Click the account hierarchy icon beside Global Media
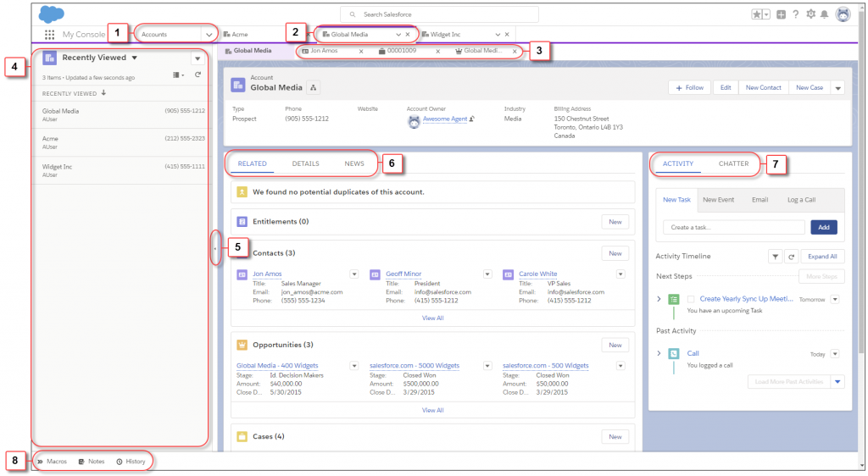Image resolution: width=868 pixels, height=476 pixels. coord(314,87)
